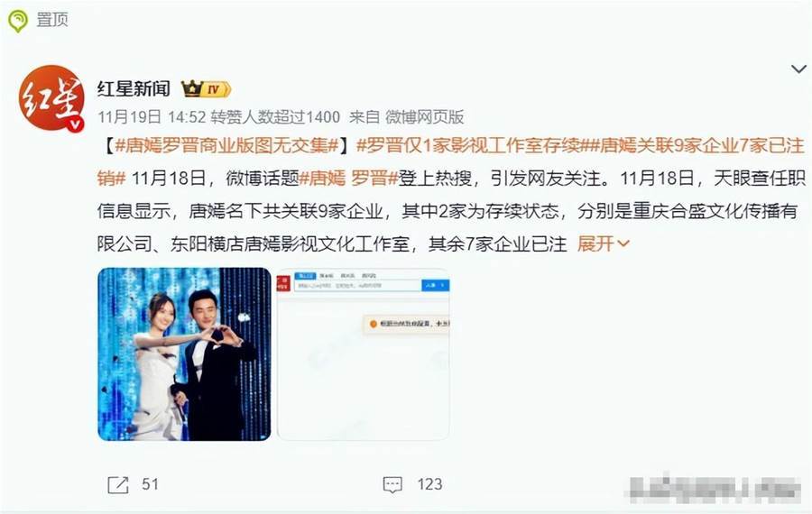Viewport: 812px width, 514px height.
Task: Open hashtag #唐嫣 罗晋# topic link
Action: [x=348, y=178]
